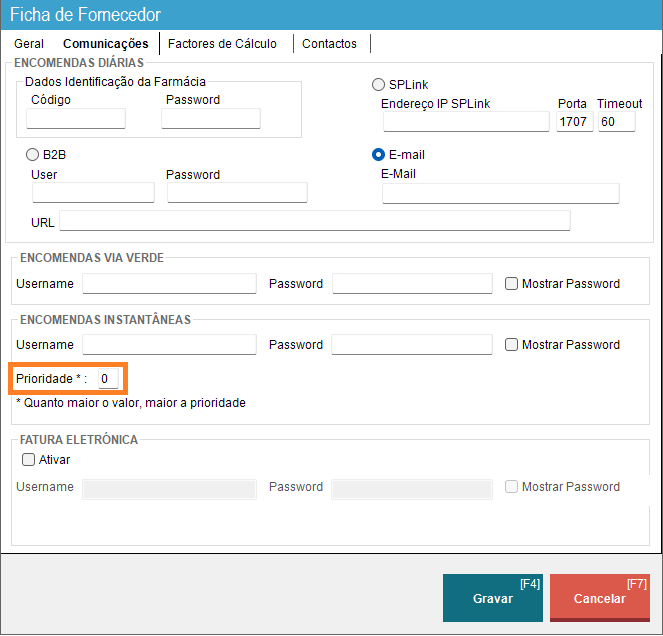Check the Ativar box under Fatura Eletrónica

tap(29, 460)
